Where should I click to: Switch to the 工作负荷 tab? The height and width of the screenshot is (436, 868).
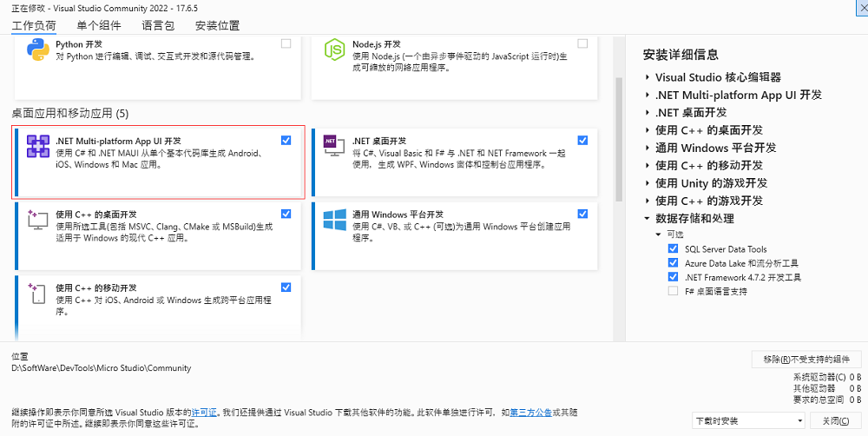(x=34, y=25)
